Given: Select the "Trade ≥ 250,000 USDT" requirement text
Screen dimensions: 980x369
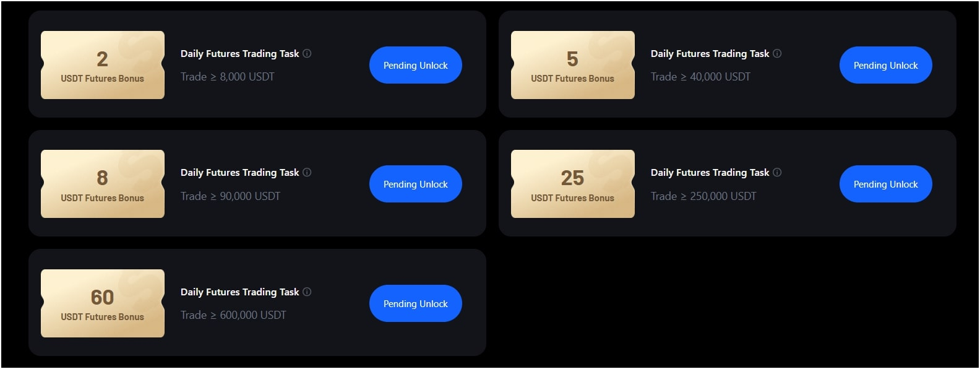Looking at the screenshot, I should (x=703, y=196).
